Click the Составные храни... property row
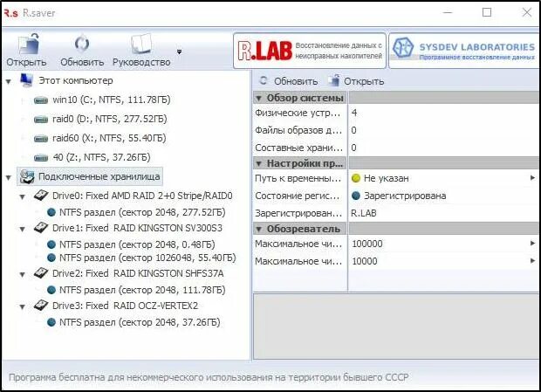The image size is (541, 392). tap(396, 148)
